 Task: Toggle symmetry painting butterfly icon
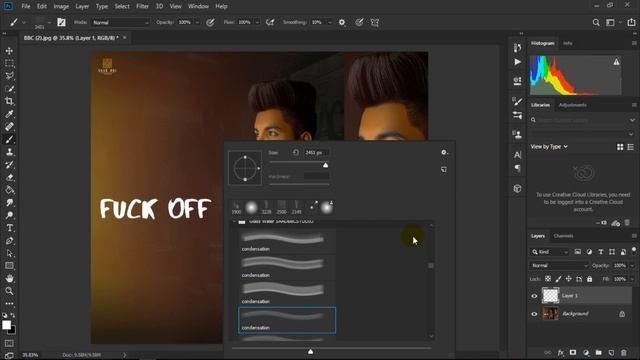pos(375,22)
